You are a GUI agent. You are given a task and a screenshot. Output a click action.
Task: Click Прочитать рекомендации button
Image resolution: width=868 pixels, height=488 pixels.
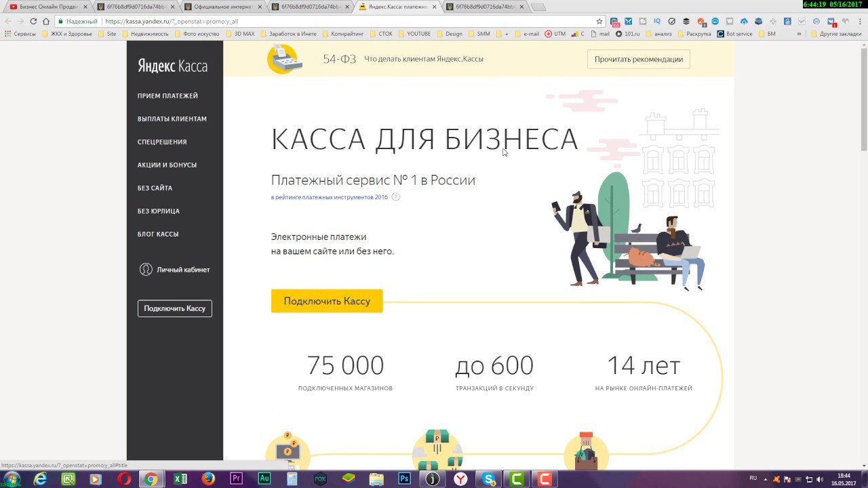(x=639, y=59)
